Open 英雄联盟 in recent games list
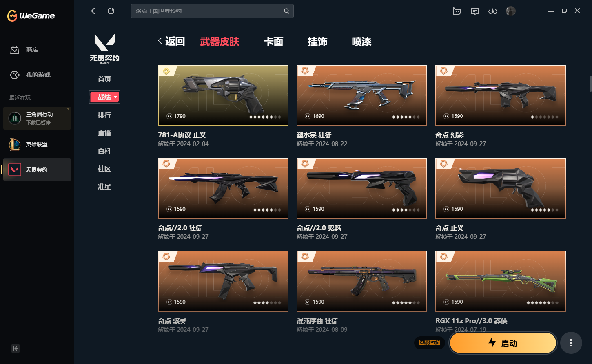Image resolution: width=592 pixels, height=364 pixels. pos(37,144)
